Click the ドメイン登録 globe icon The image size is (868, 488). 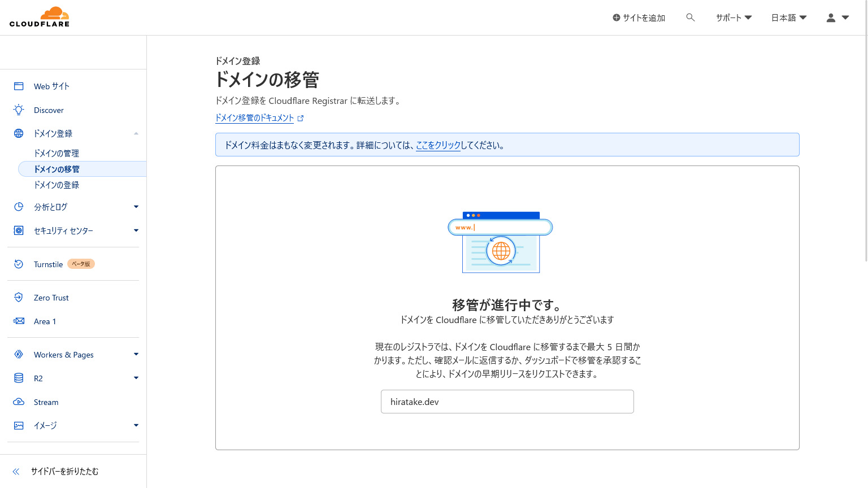click(19, 133)
